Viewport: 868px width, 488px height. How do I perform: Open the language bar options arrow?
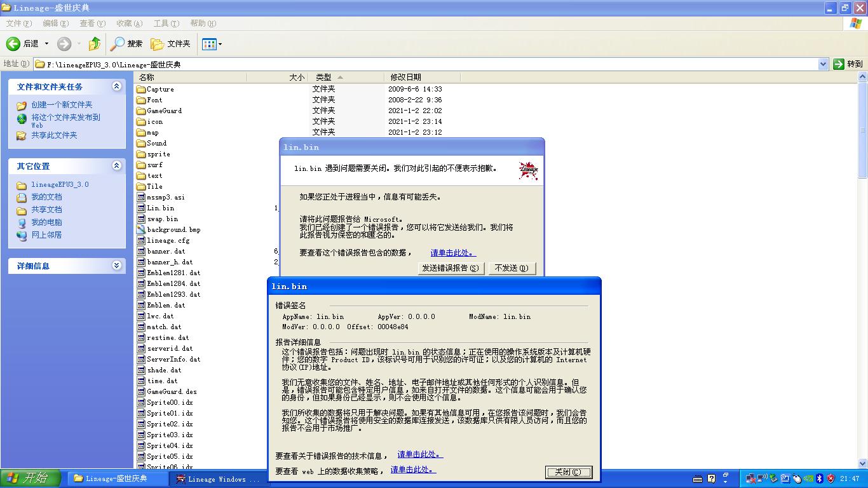pos(725,481)
